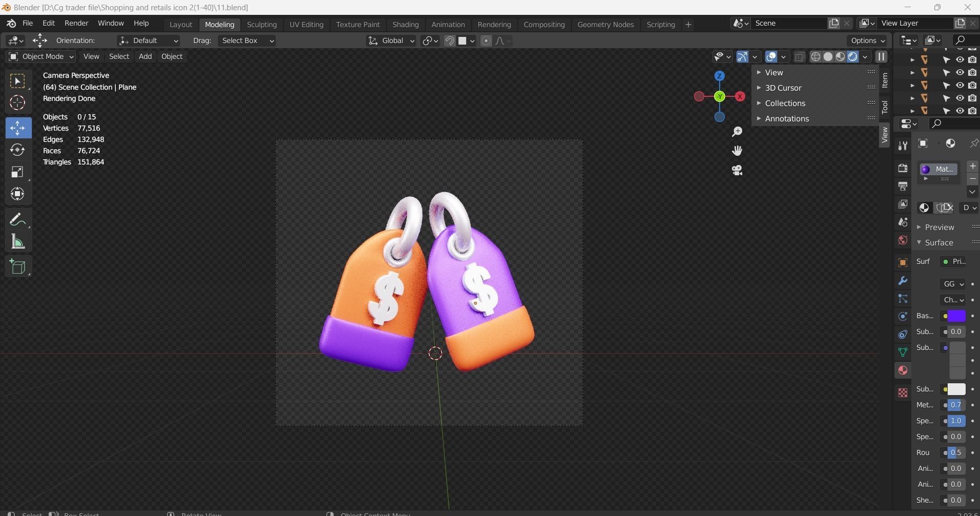Viewport: 980px width, 516px height.
Task: Pin the properties editor context
Action: click(974, 143)
